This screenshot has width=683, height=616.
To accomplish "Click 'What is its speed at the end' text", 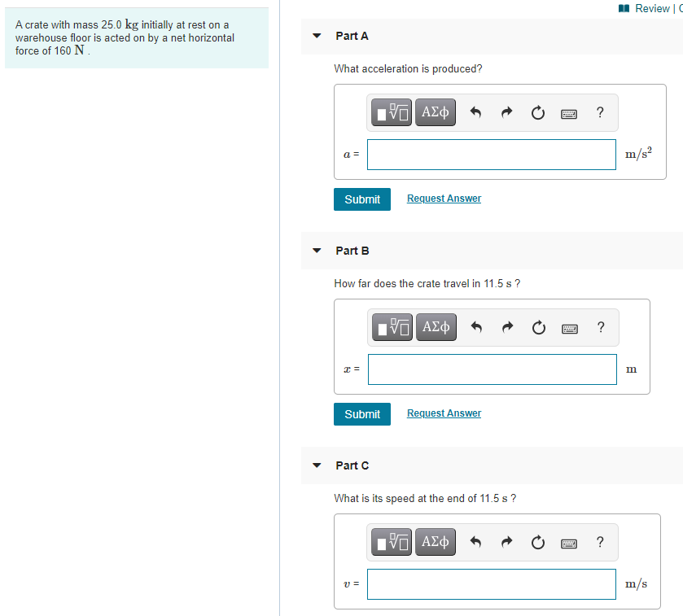I will [x=399, y=499].
